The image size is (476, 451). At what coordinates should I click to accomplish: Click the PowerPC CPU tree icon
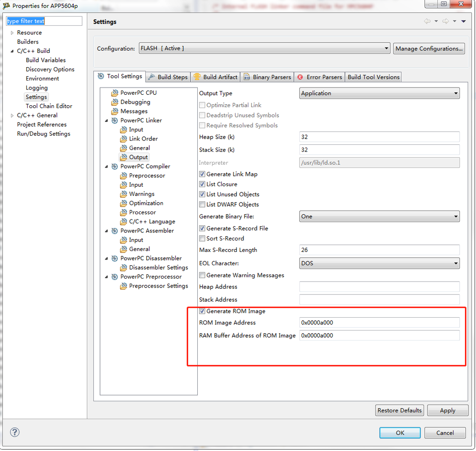click(114, 93)
